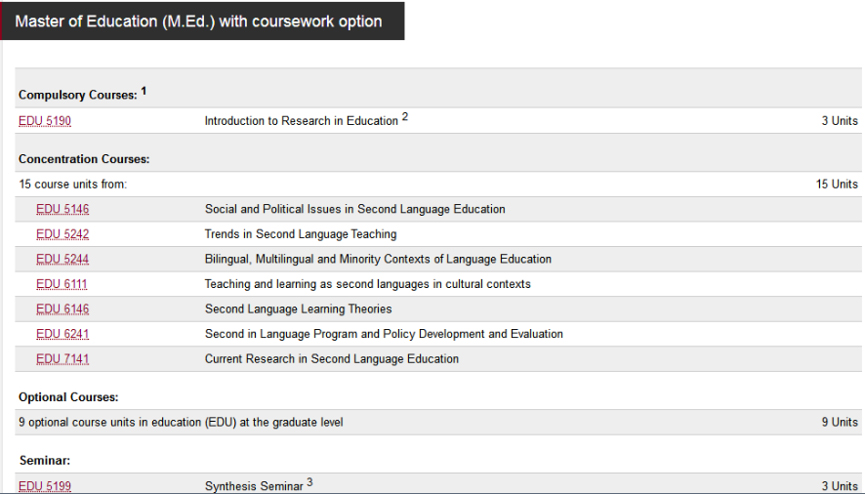Open the EDU 5190 course link
865x494 pixels.
pos(44,121)
